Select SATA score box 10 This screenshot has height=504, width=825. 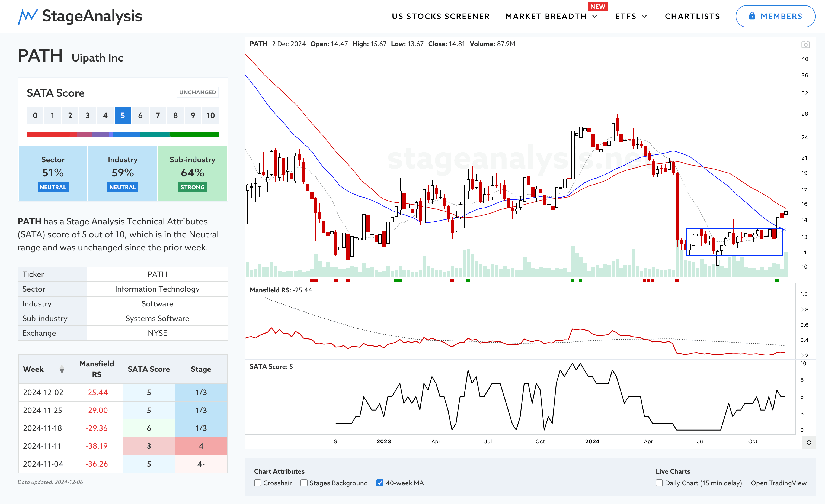(210, 115)
